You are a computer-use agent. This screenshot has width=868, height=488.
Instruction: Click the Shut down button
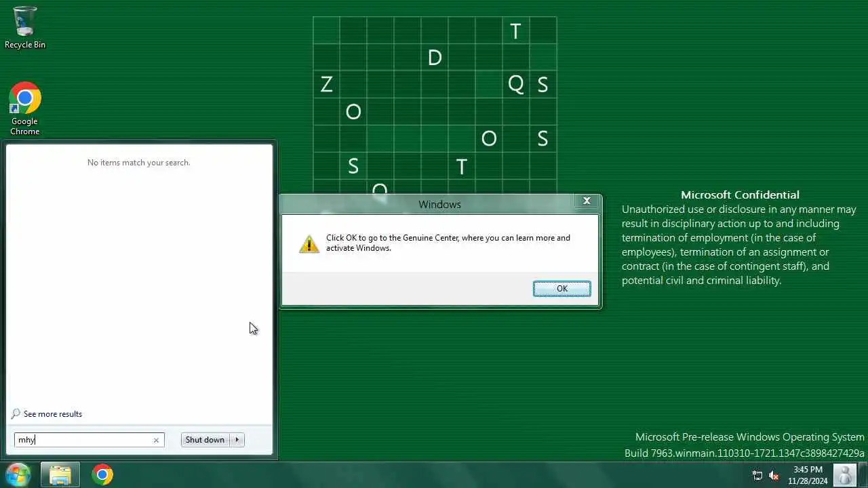coord(205,440)
